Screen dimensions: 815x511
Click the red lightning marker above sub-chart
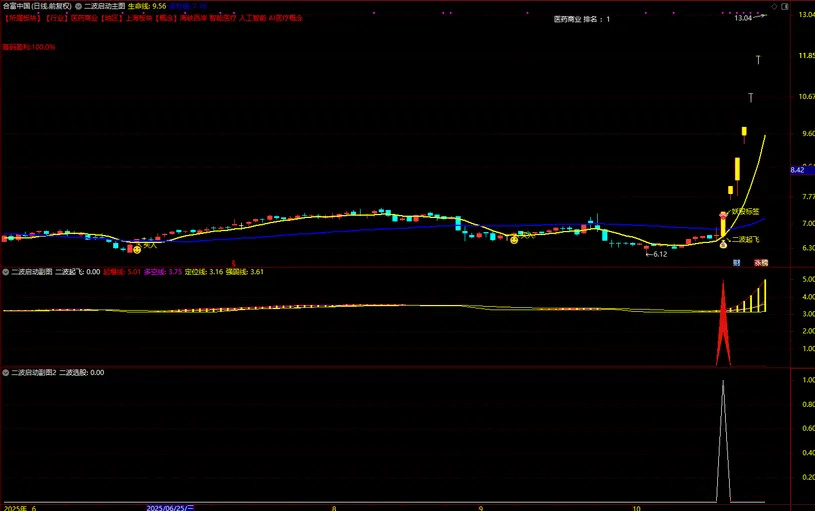pos(233,263)
